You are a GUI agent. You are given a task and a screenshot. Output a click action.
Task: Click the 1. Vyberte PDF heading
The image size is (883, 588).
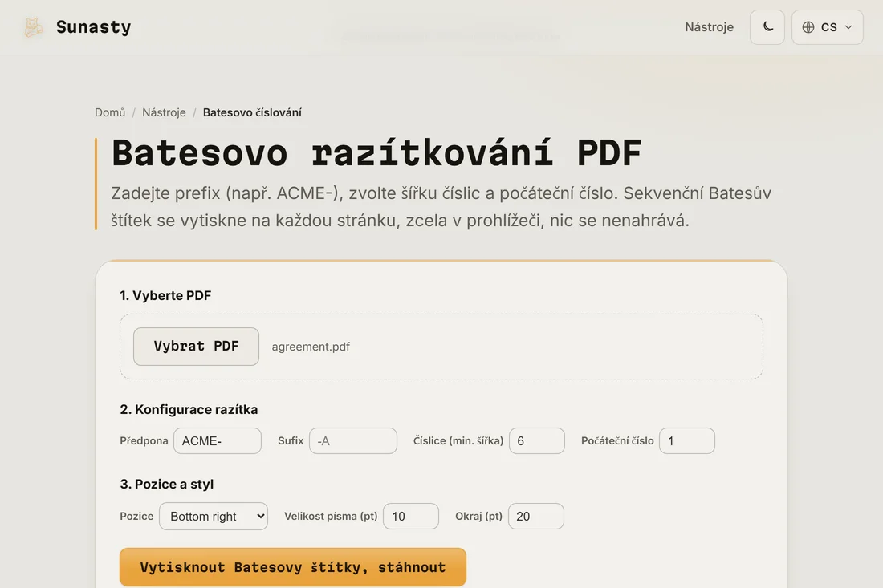tap(165, 295)
